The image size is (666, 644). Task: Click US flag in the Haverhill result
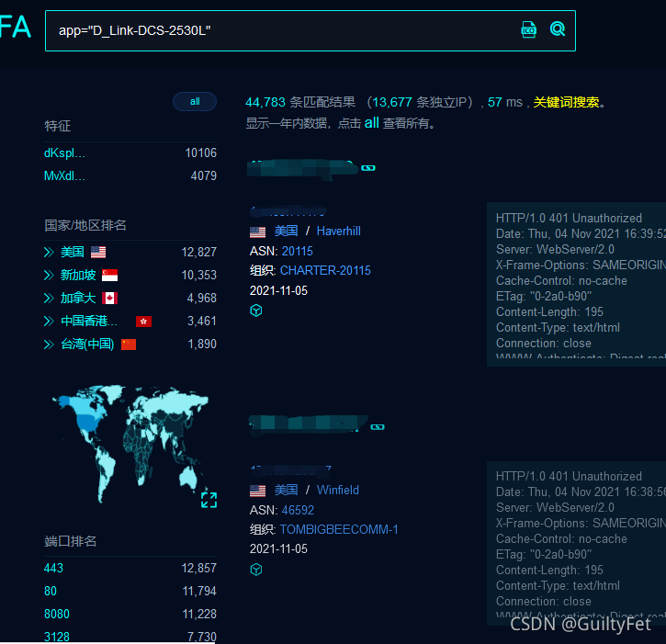coord(257,232)
